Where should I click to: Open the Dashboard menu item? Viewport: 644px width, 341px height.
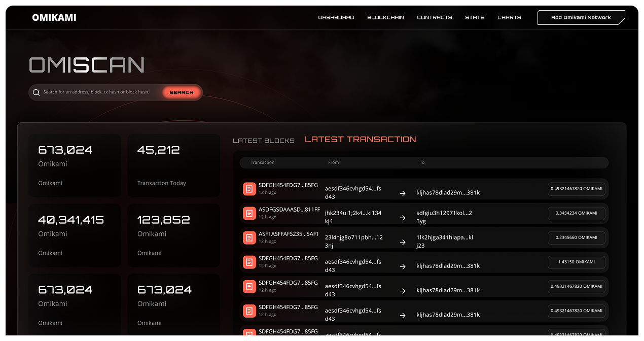[x=336, y=18]
